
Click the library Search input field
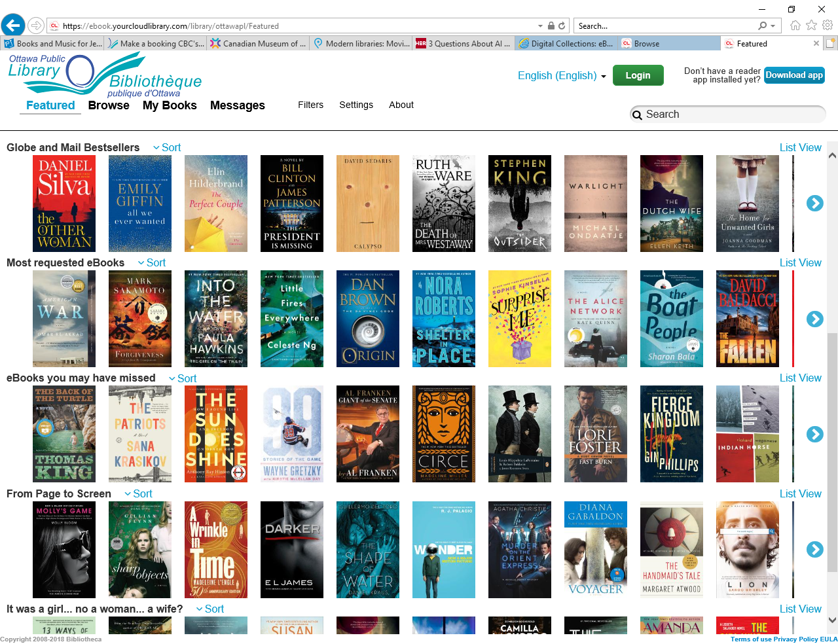727,115
